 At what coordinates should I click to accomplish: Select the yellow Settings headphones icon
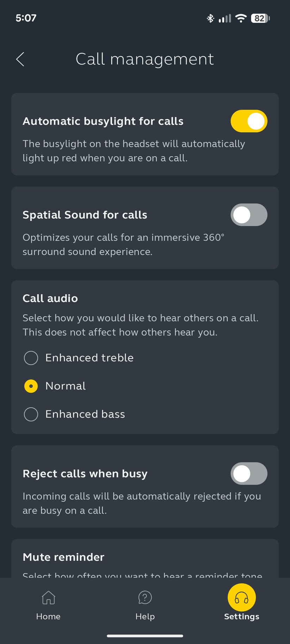241,598
